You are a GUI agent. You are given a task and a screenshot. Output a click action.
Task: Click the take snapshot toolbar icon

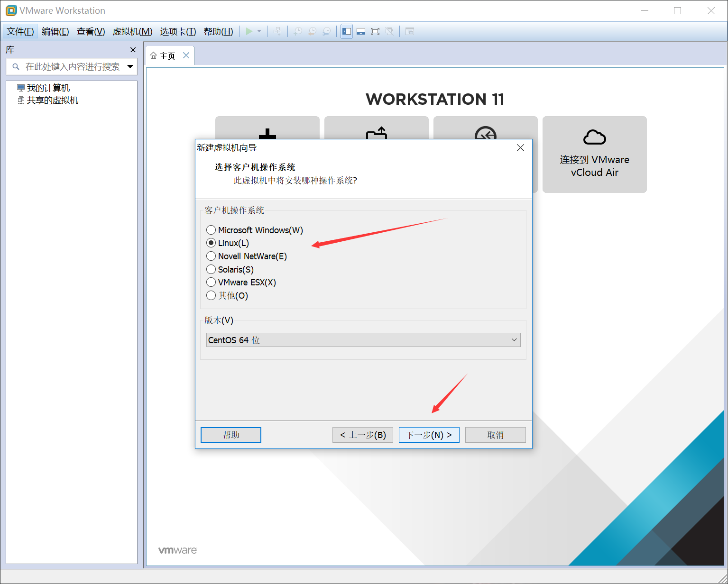click(298, 31)
